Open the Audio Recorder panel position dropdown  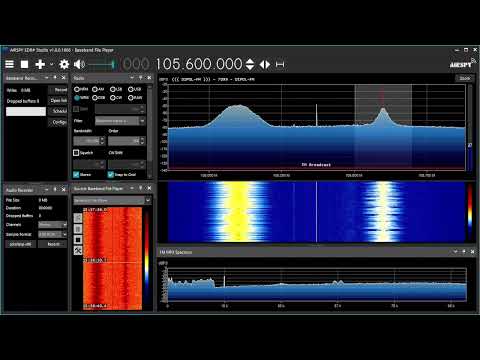(x=46, y=189)
